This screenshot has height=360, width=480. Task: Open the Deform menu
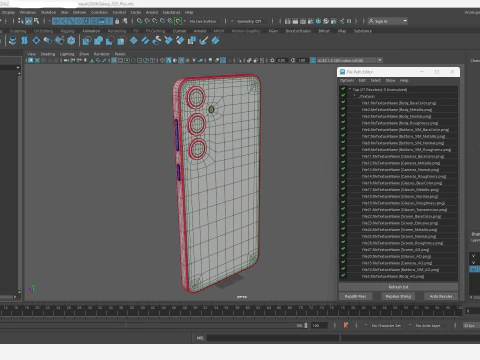79,12
